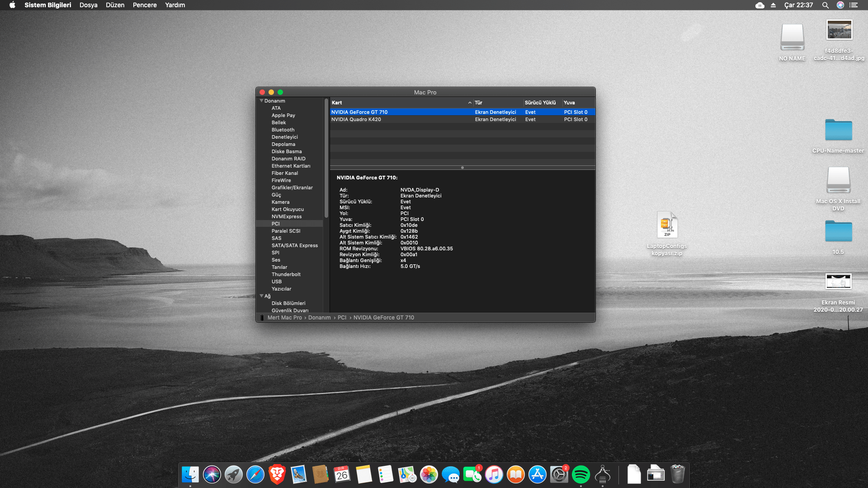Open Spotify from the dock

580,474
